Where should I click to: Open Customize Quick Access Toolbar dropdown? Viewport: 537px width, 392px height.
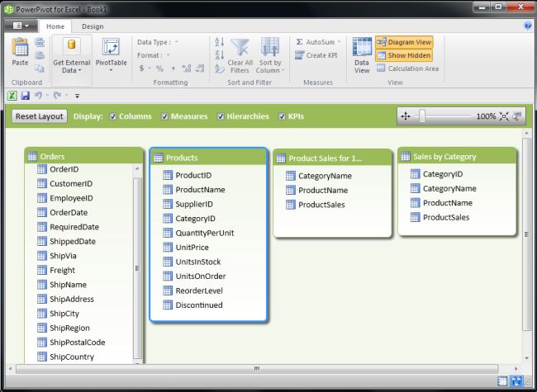coord(78,96)
